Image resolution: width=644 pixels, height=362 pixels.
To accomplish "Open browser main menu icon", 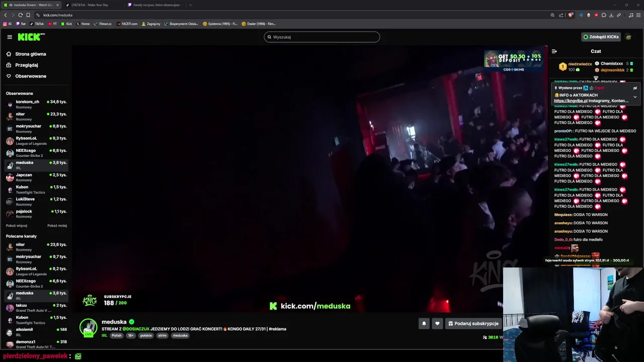I will [x=638, y=15].
